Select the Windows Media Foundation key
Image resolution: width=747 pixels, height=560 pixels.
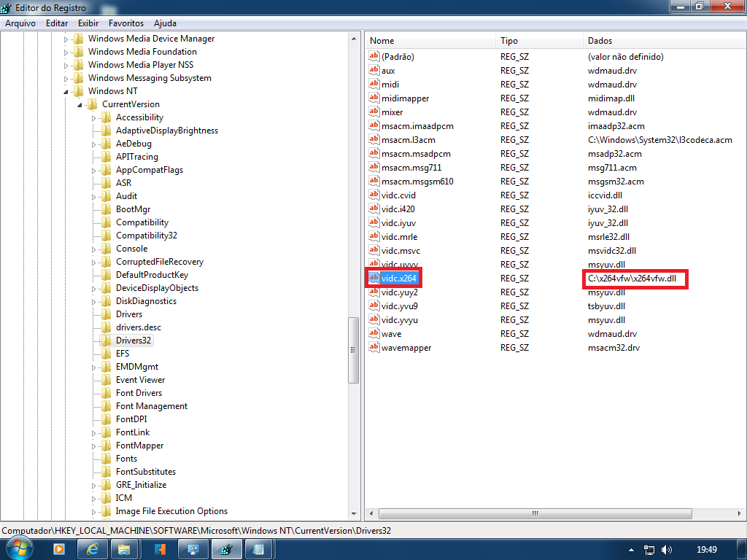pos(142,52)
